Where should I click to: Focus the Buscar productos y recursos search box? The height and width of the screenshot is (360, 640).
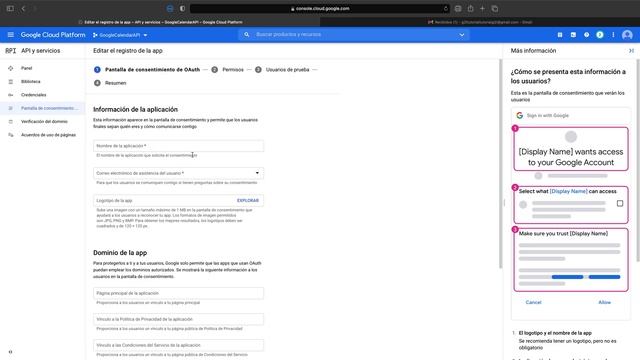(353, 35)
